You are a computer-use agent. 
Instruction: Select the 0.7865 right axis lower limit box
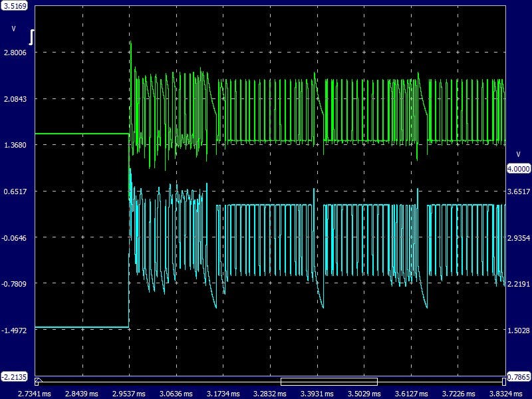point(518,376)
